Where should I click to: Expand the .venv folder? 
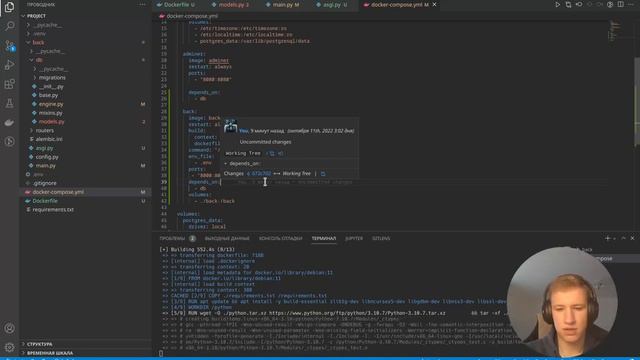click(40, 33)
